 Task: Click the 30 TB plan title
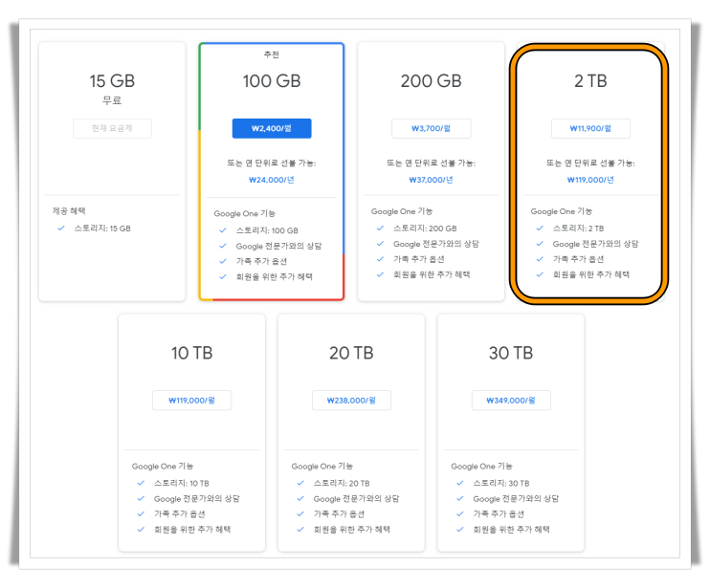click(x=511, y=353)
